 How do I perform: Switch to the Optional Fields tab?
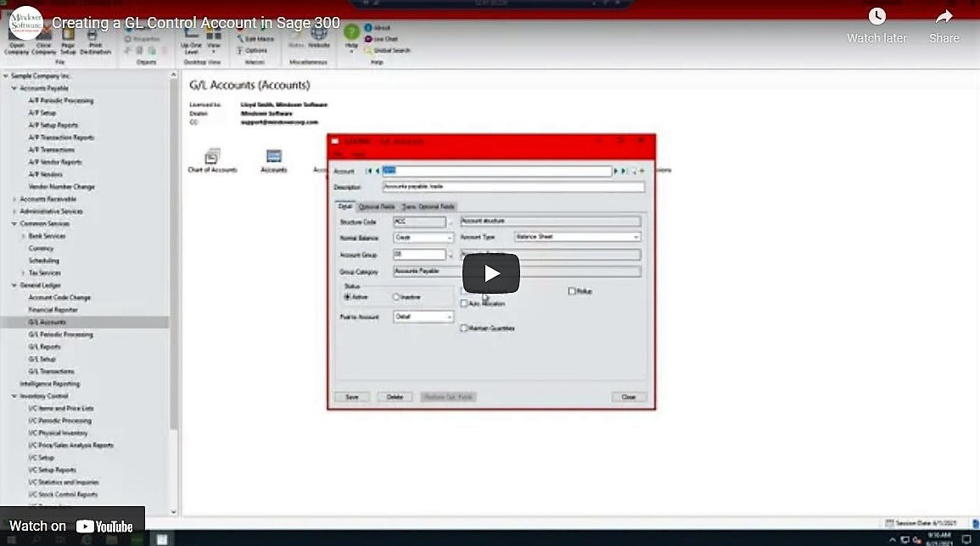tap(377, 206)
